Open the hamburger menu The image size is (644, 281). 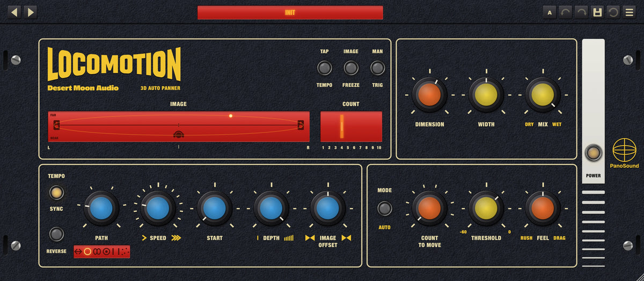(630, 12)
